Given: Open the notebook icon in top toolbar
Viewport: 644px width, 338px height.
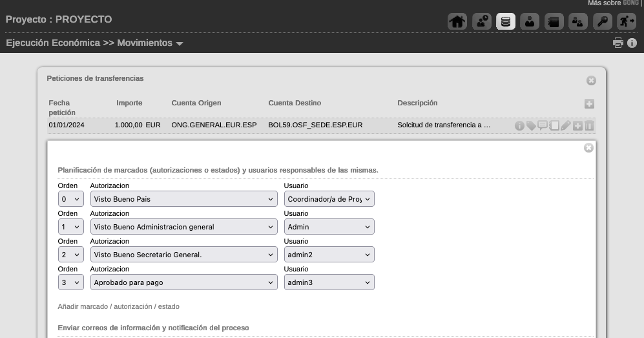Looking at the screenshot, I should point(554,21).
